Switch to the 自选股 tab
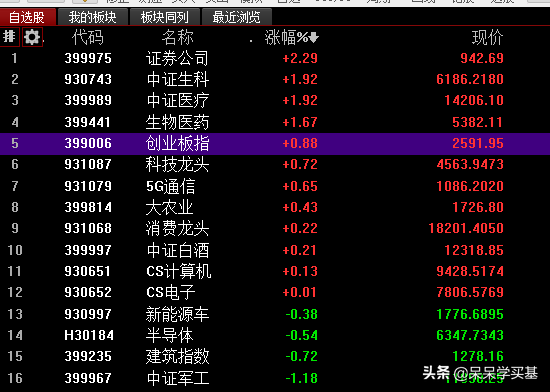This screenshot has width=550, height=392. (27, 17)
